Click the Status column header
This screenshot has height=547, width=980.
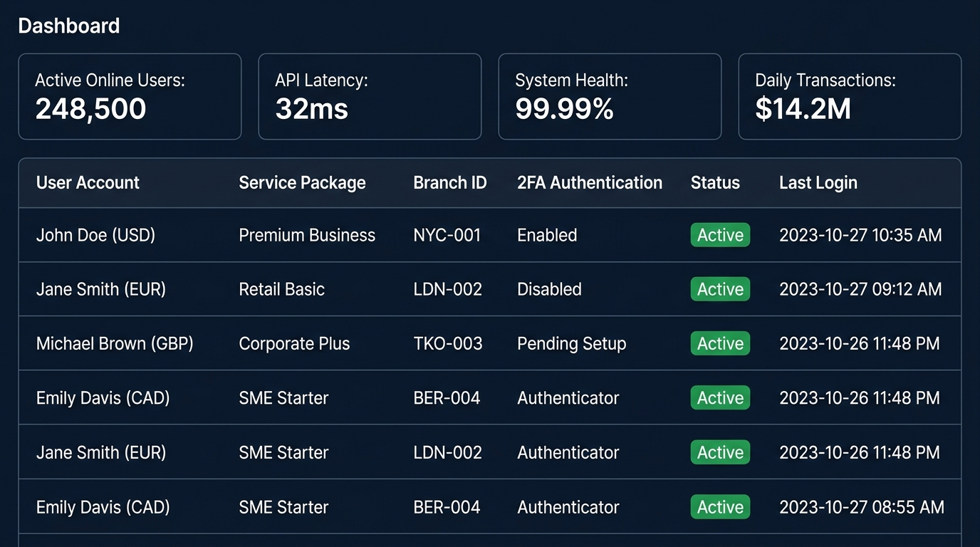coord(715,183)
